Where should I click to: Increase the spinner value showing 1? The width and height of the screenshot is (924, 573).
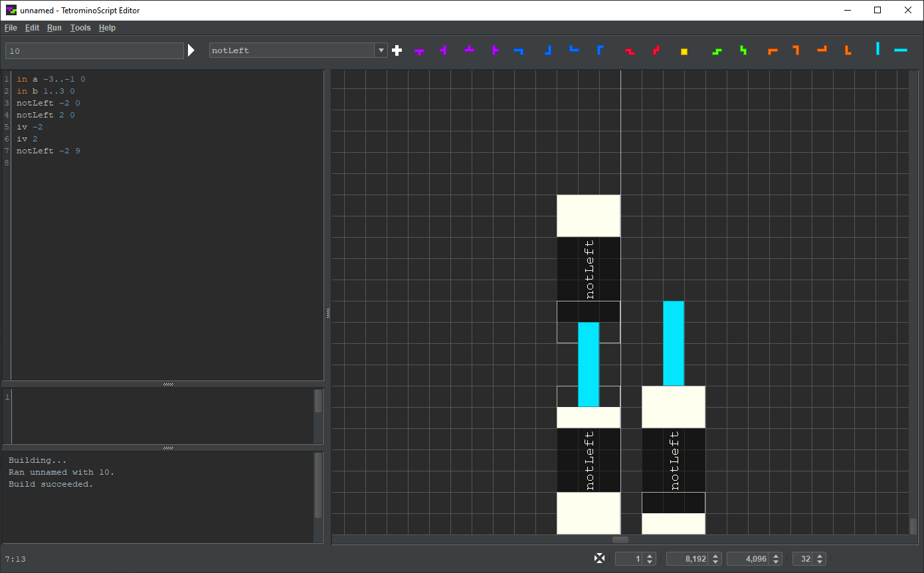(x=650, y=556)
